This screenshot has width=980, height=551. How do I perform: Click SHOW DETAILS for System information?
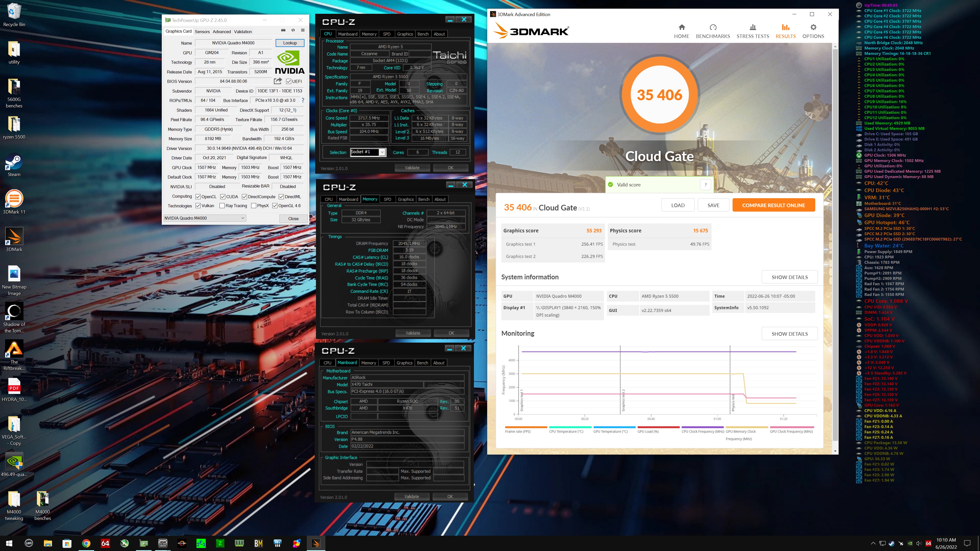click(x=789, y=277)
